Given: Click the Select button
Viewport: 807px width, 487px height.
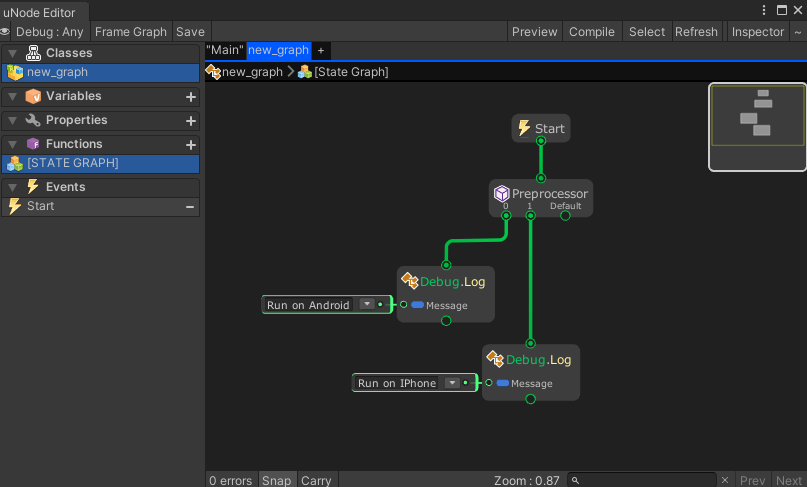Looking at the screenshot, I should (x=647, y=32).
